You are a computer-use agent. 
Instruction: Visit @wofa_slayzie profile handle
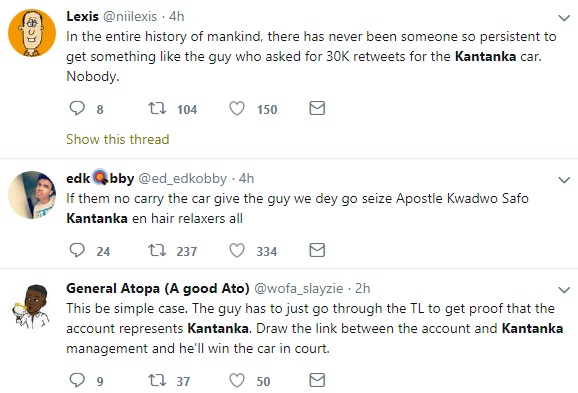[x=299, y=288]
